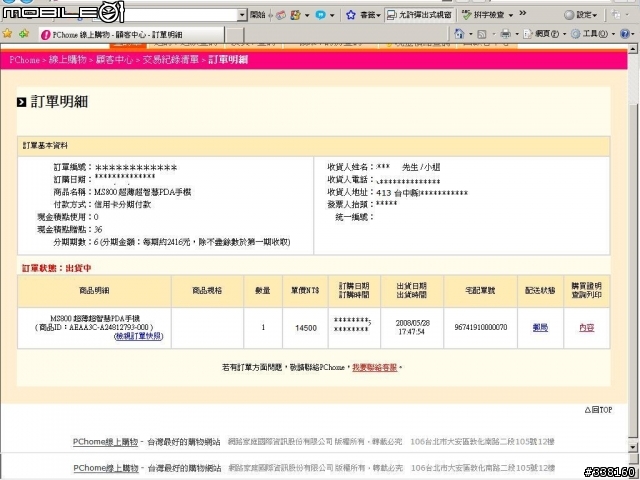Open a new blank tab

(x=234, y=35)
